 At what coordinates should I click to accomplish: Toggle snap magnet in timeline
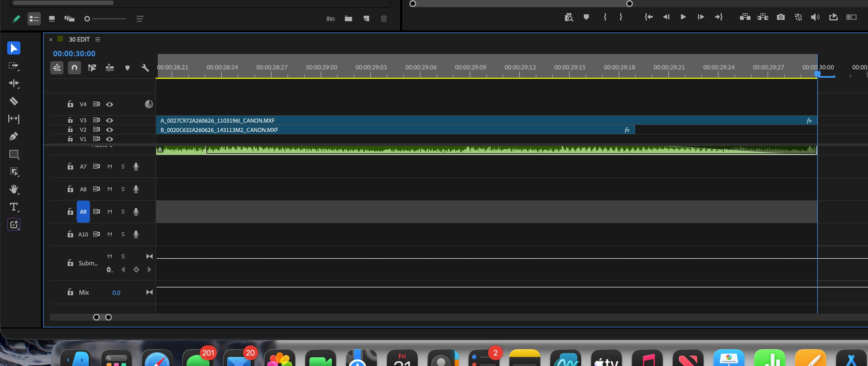(74, 68)
